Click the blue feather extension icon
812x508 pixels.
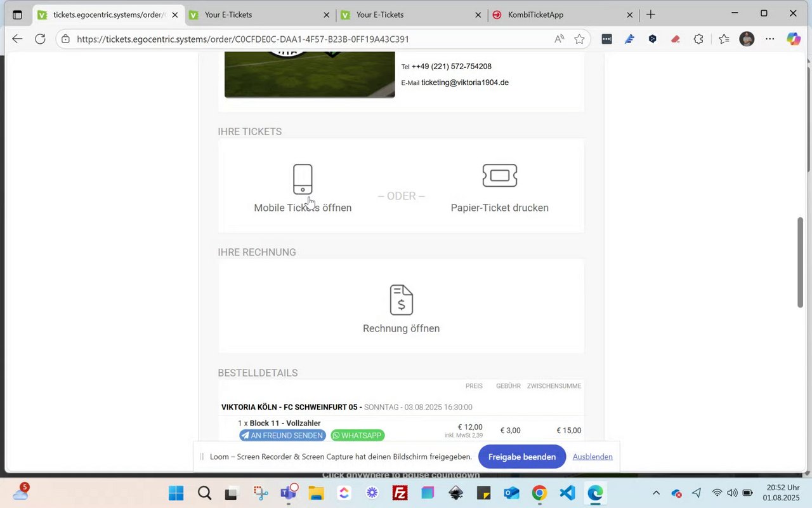(x=629, y=39)
